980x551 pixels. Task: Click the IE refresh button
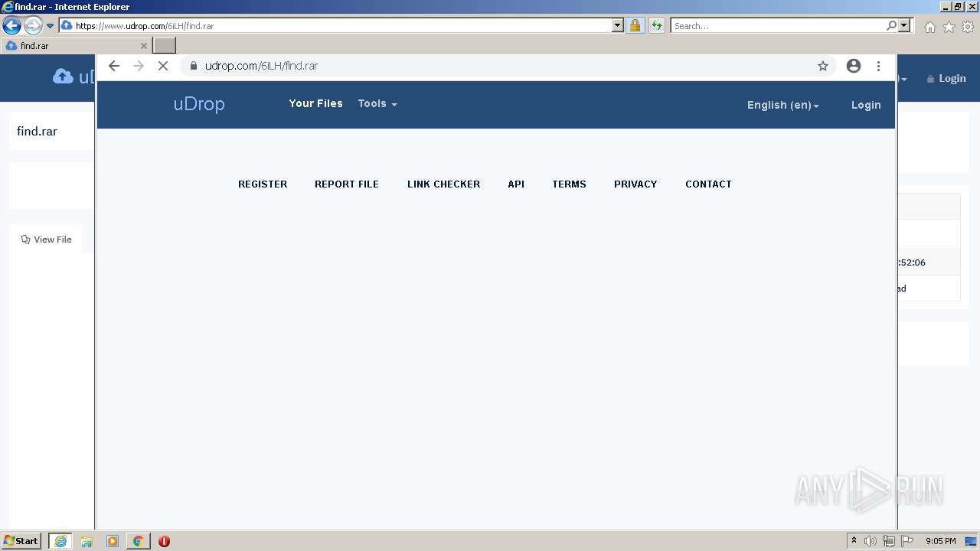pos(657,26)
